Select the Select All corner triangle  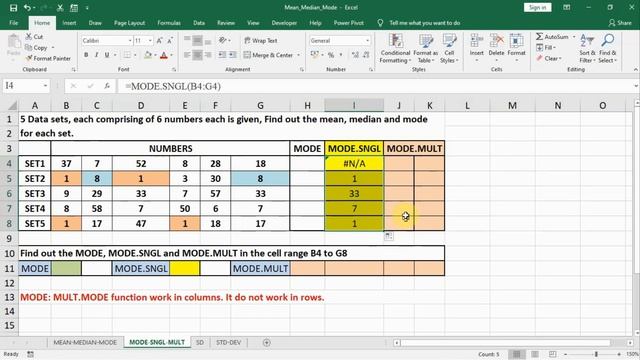13,106
